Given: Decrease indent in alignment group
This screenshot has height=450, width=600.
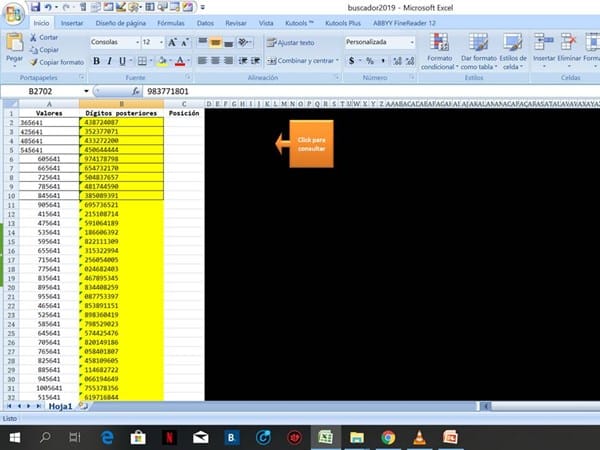Looking at the screenshot, I should coord(243,60).
